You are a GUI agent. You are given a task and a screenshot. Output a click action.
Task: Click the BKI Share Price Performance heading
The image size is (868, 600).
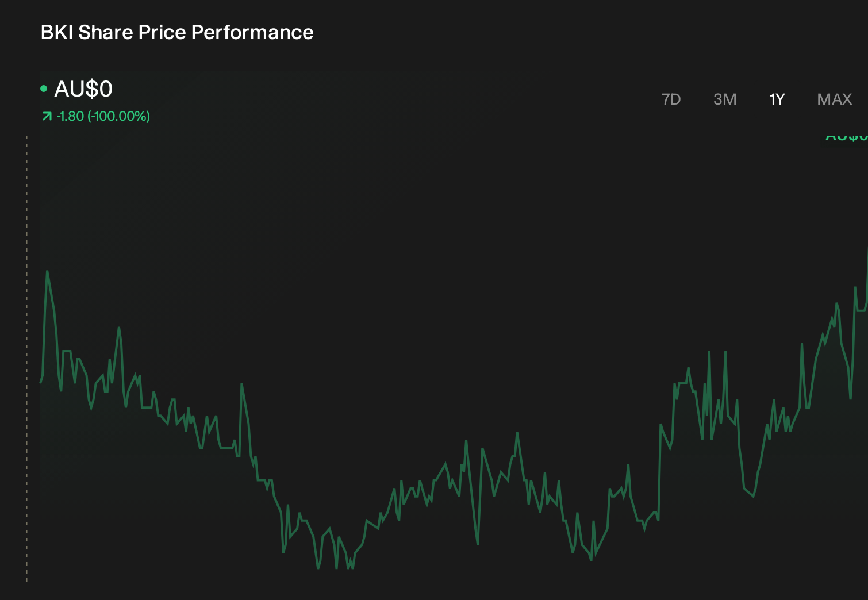point(177,32)
